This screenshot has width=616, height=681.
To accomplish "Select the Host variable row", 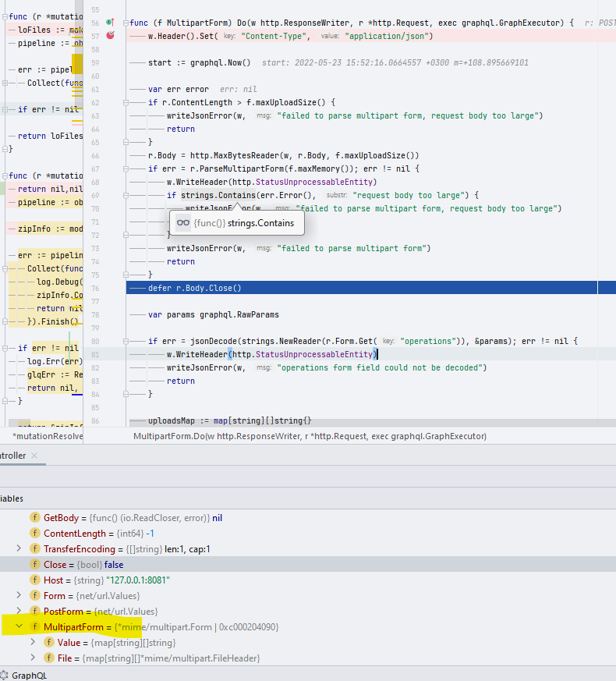I will pos(308,580).
